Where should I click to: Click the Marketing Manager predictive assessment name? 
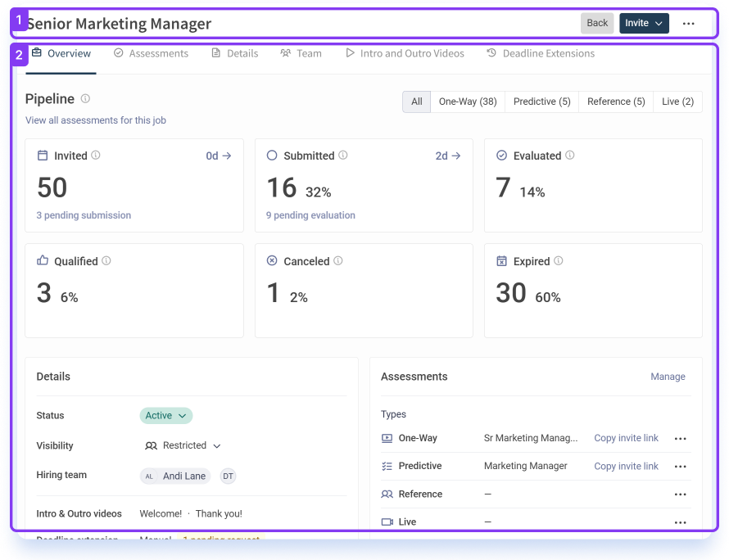[525, 466]
